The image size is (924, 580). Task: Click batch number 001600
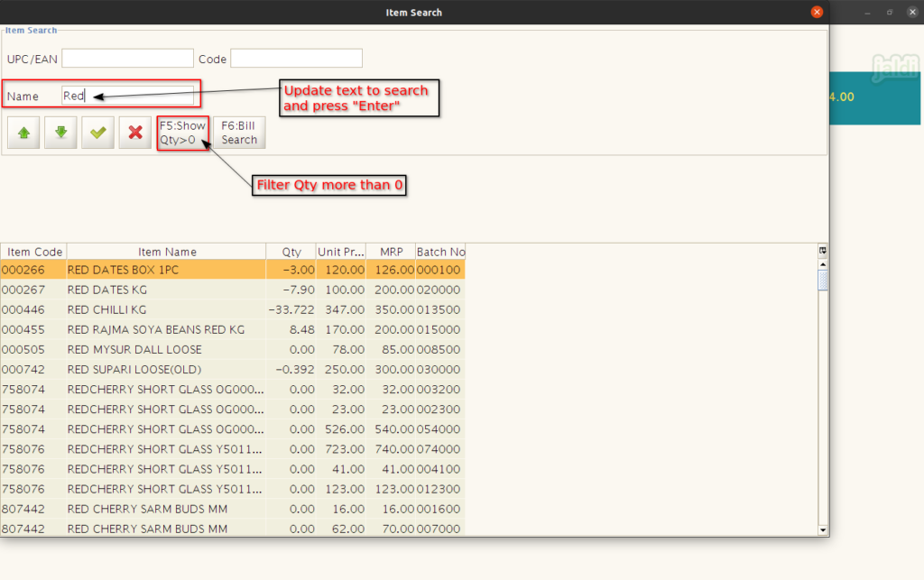(x=440, y=510)
